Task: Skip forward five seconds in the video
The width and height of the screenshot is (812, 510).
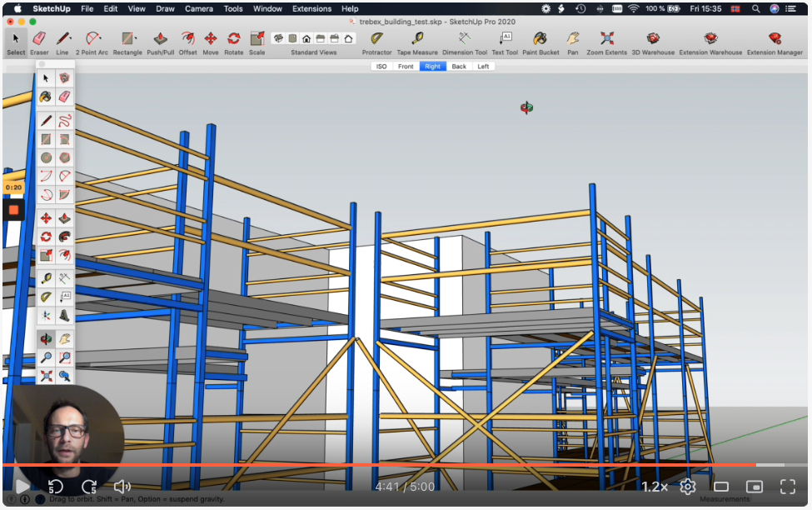Action: pyautogui.click(x=89, y=486)
